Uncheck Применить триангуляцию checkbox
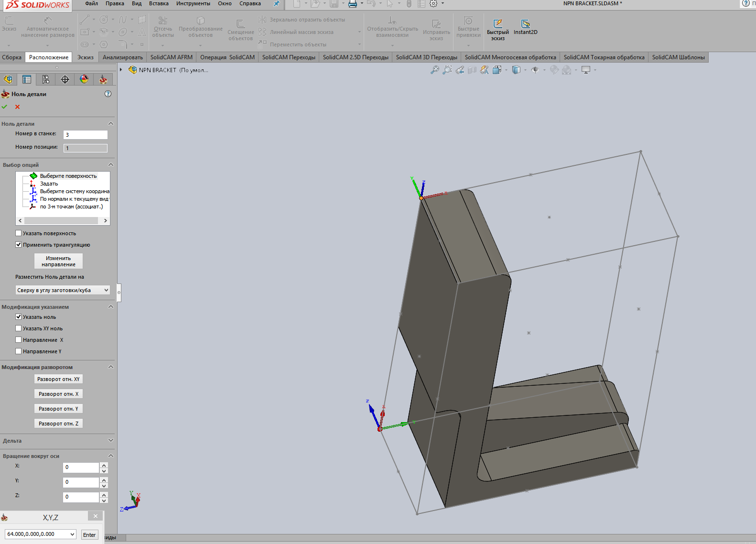The image size is (756, 544). pos(19,245)
